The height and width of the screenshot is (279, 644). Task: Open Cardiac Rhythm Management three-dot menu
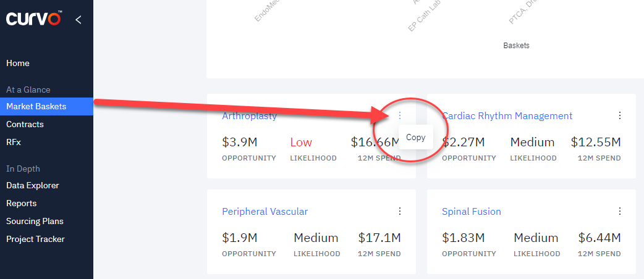(620, 115)
